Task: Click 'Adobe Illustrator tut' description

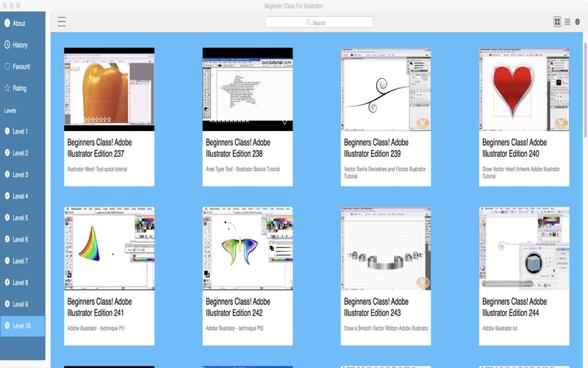Action: pos(500,328)
